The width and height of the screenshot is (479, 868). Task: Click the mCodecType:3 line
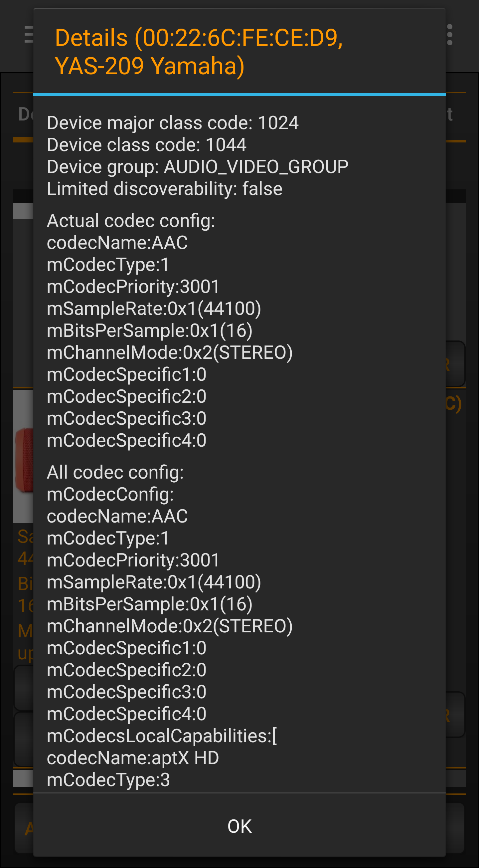(x=108, y=780)
